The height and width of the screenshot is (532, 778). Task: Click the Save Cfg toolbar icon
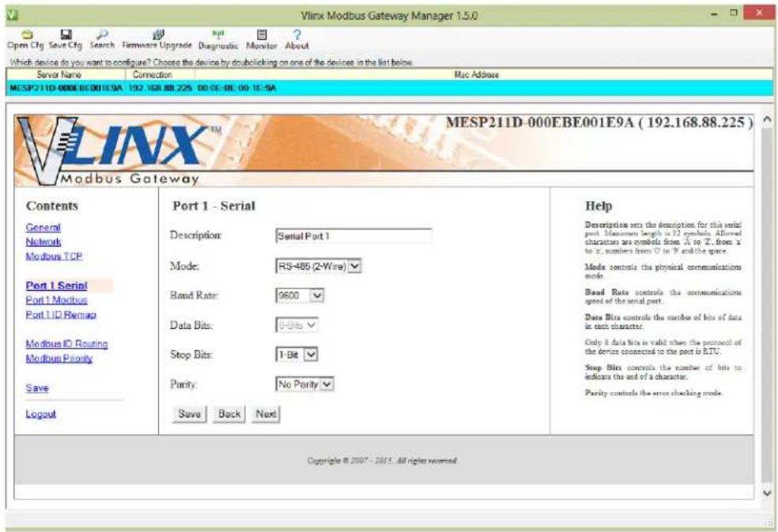(66, 40)
